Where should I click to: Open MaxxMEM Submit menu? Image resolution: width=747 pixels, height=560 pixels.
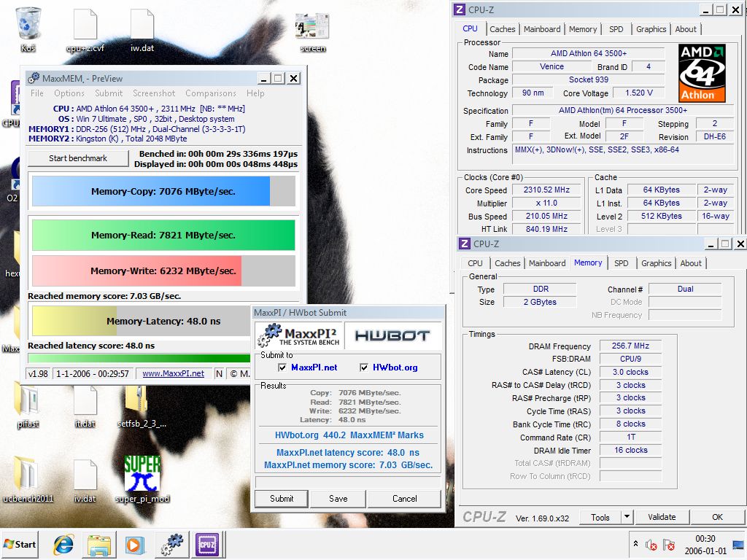click(x=109, y=93)
